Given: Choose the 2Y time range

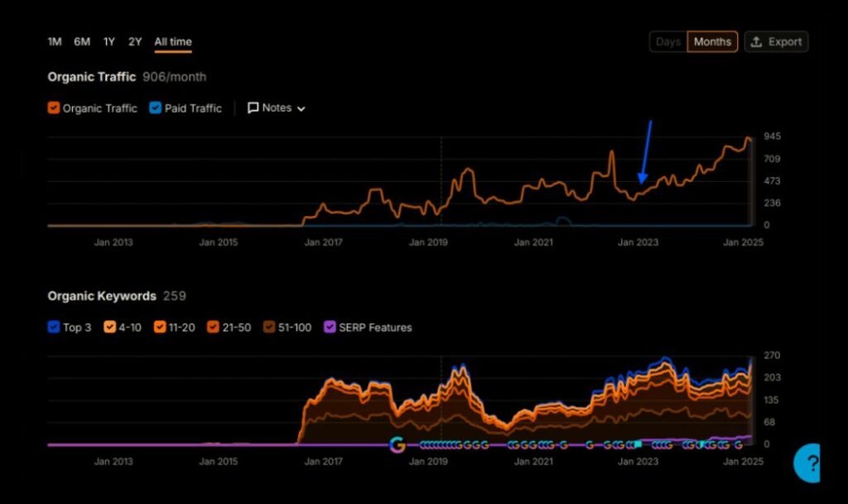Looking at the screenshot, I should click(x=135, y=41).
